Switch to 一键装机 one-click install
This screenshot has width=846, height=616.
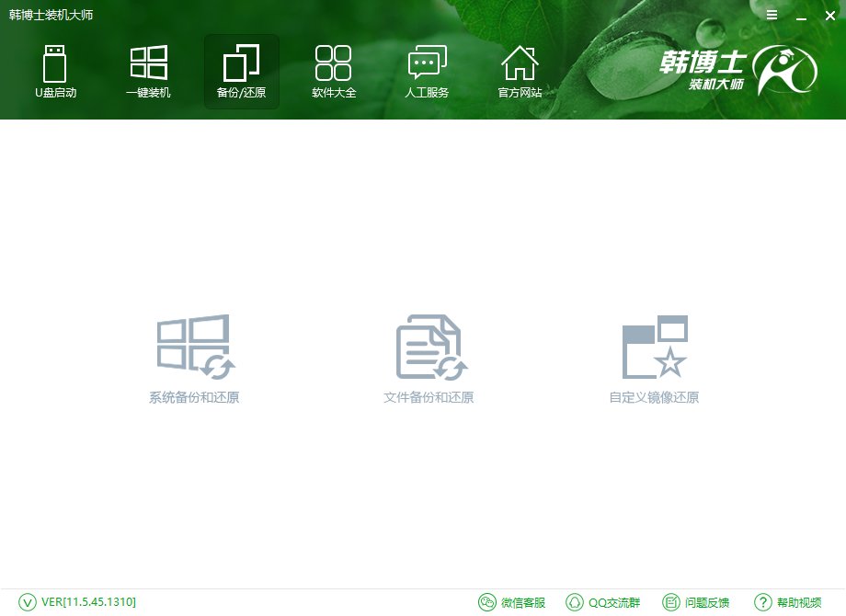click(x=148, y=72)
